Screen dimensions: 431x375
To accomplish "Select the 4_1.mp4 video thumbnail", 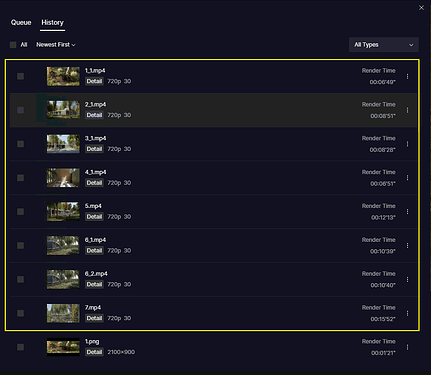I will (63, 178).
